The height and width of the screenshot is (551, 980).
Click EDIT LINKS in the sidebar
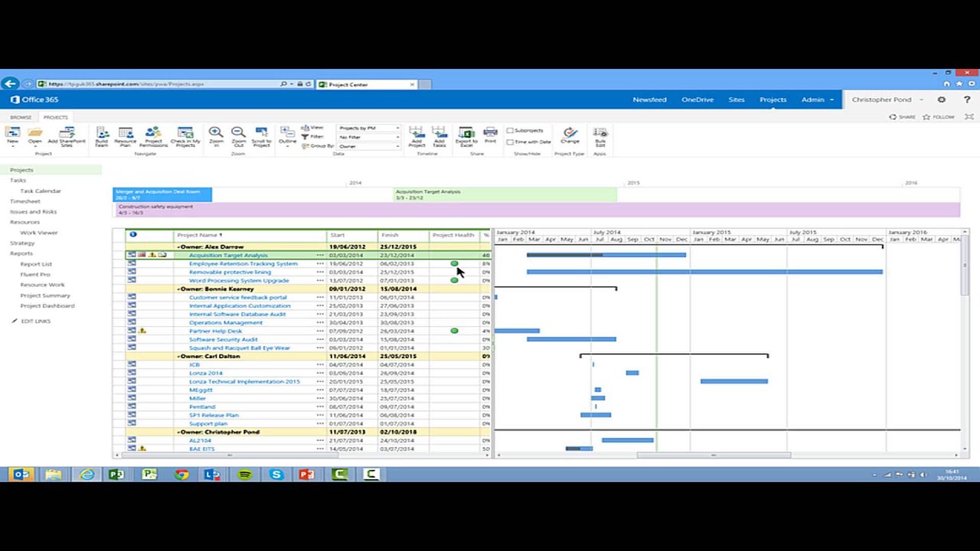[x=35, y=321]
